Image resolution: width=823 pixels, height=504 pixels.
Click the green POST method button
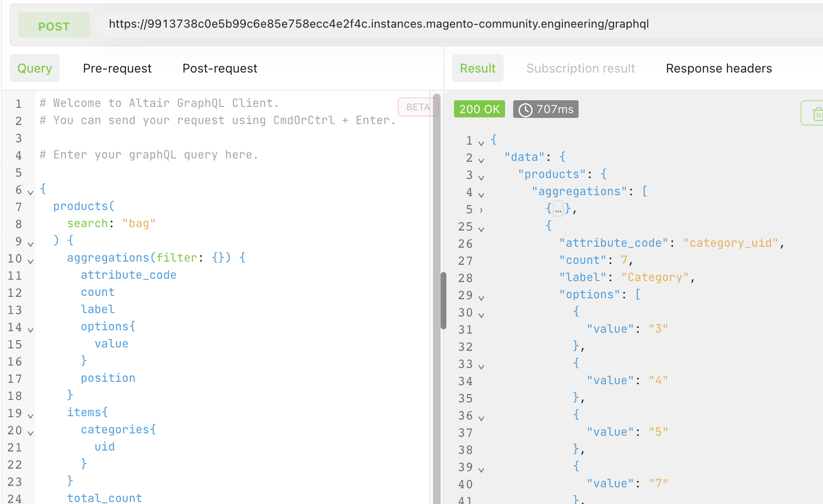(x=53, y=25)
